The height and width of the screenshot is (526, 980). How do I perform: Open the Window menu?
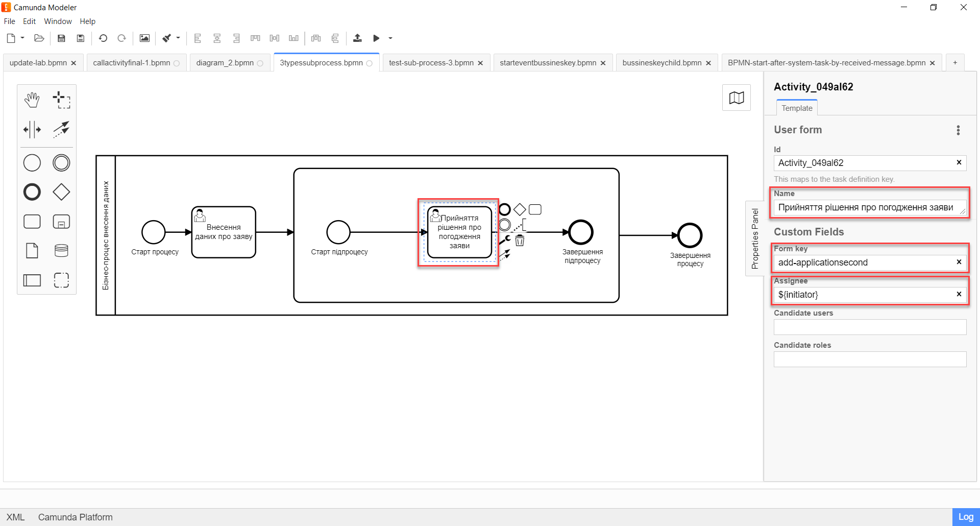pyautogui.click(x=58, y=21)
